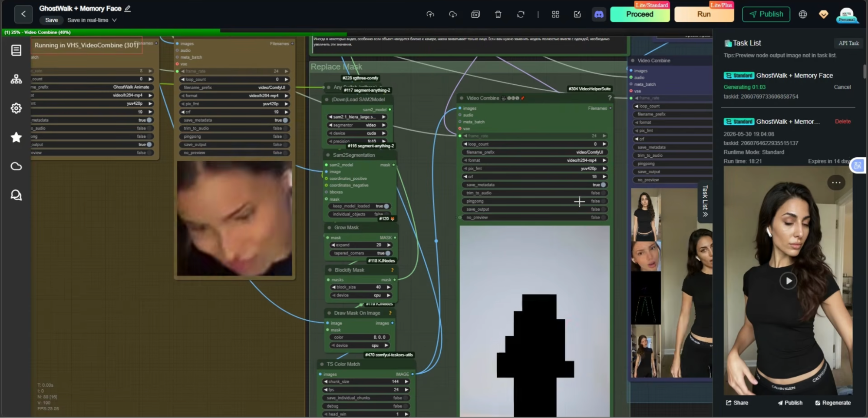The image size is (868, 418).
Task: Click the refresh icon in the top toolbar
Action: 521,14
